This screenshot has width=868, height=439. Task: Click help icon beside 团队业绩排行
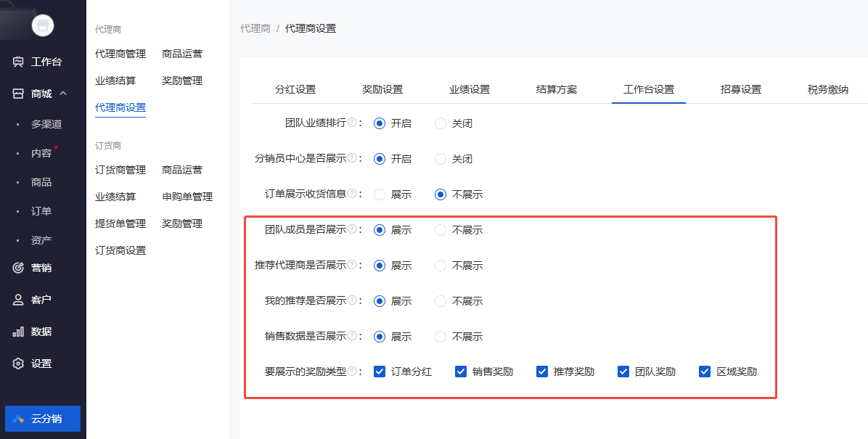pyautogui.click(x=352, y=123)
